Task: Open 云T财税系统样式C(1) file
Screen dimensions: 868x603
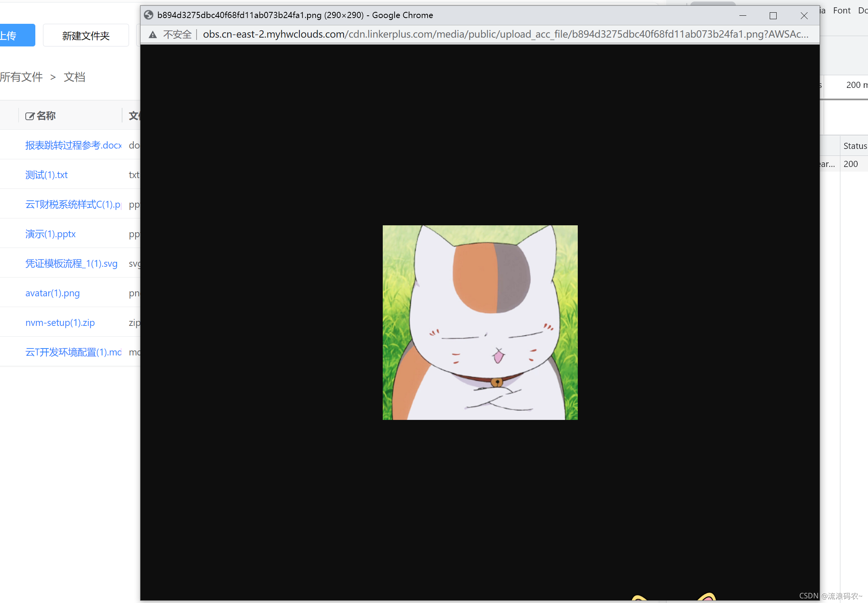Action: click(73, 204)
